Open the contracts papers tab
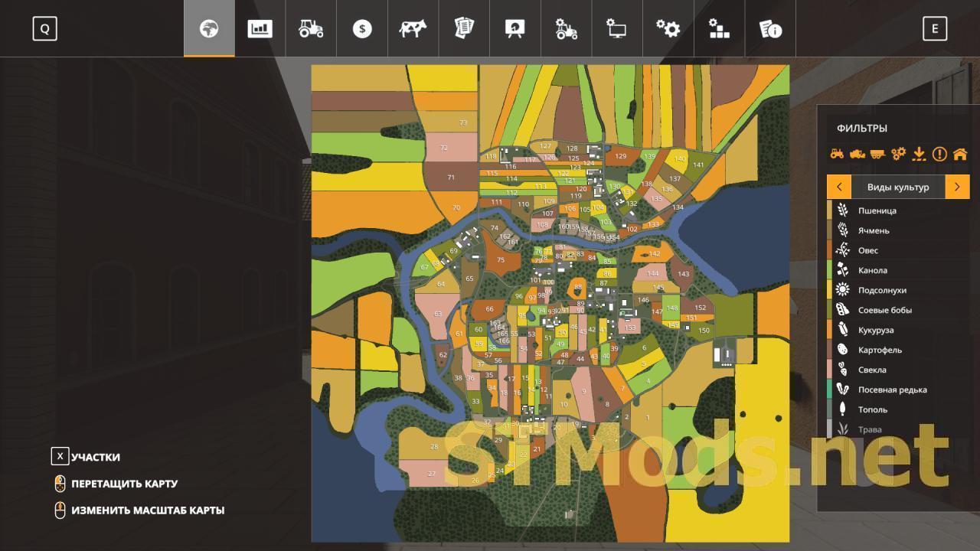This screenshot has width=980, height=551. coord(464,29)
